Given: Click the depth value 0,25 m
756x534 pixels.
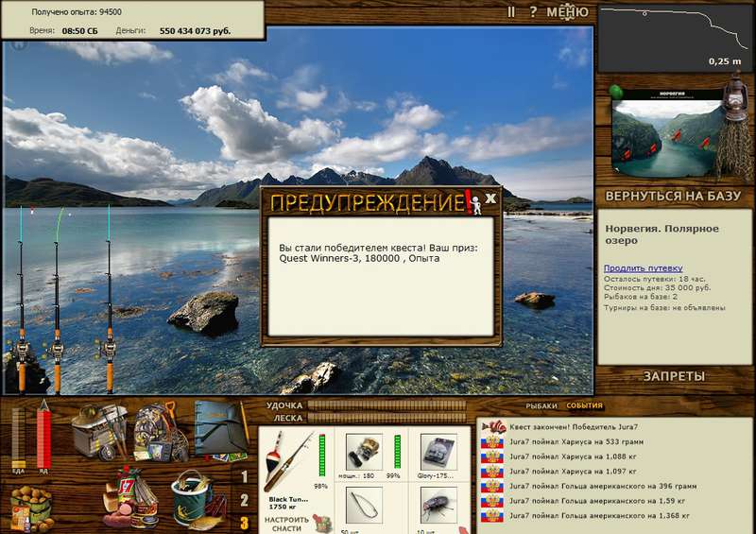Looking at the screenshot, I should (725, 61).
